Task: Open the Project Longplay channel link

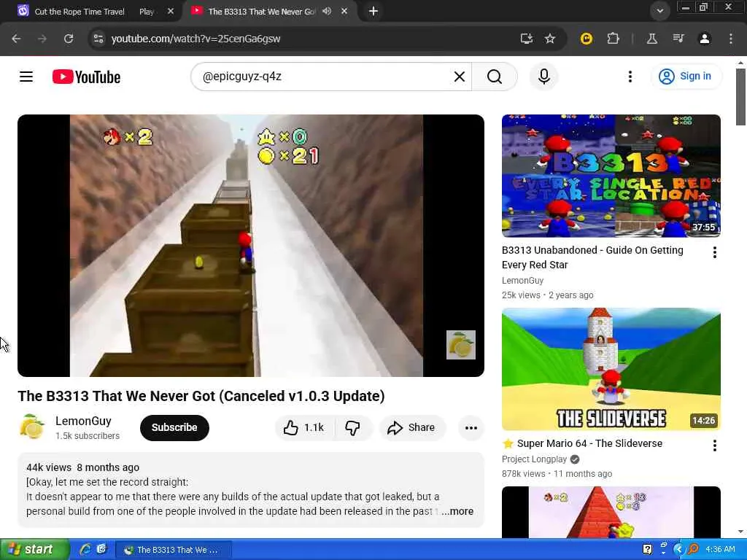Action: (534, 459)
